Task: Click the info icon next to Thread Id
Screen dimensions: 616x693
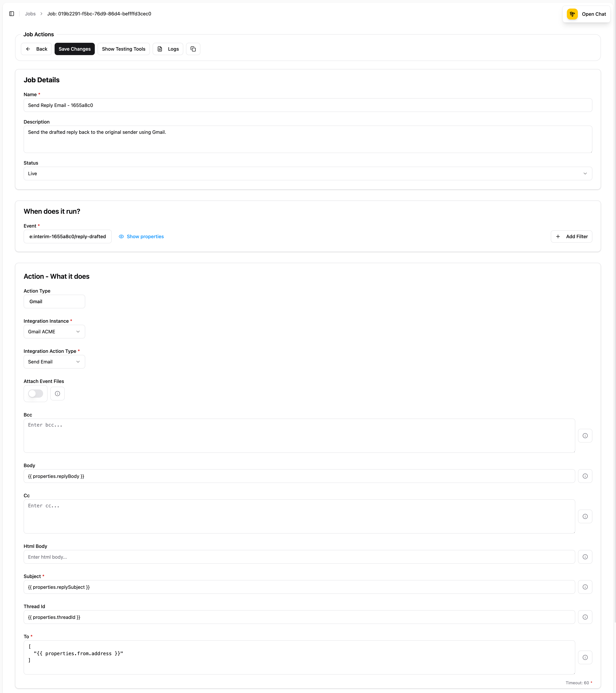Action: point(585,617)
